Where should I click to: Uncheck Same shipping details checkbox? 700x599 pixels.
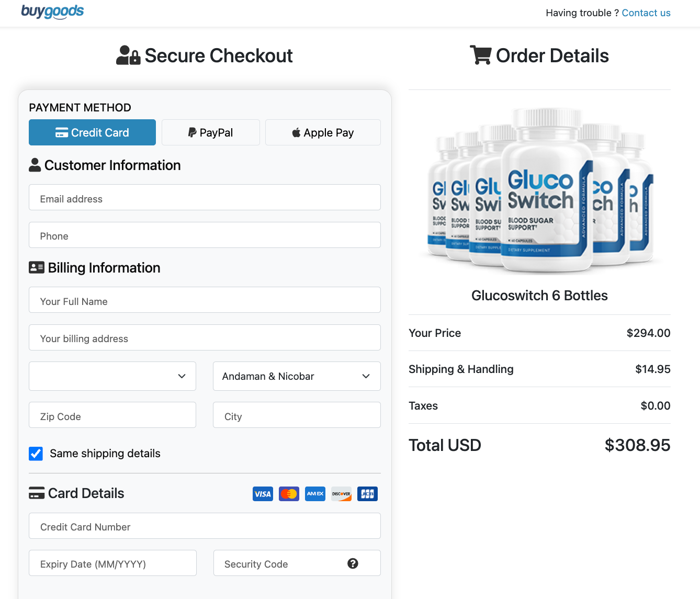(x=36, y=454)
